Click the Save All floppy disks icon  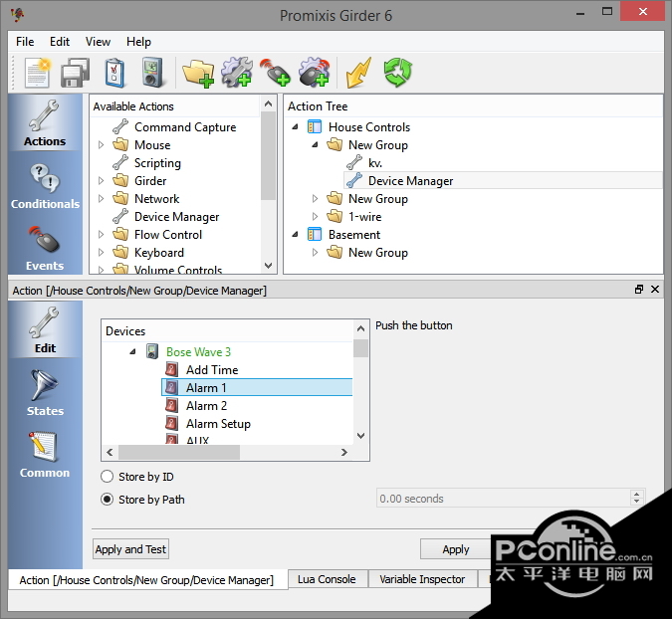point(75,72)
